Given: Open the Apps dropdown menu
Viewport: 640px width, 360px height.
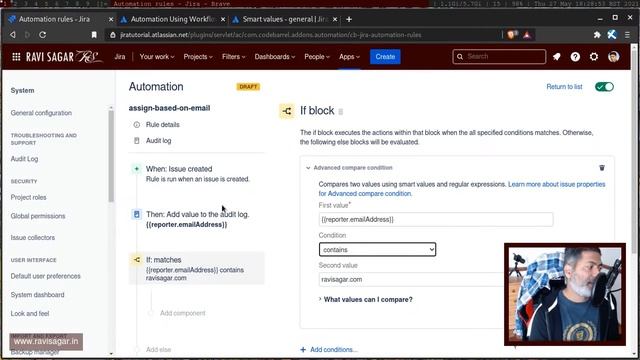Looking at the screenshot, I should pyautogui.click(x=349, y=57).
